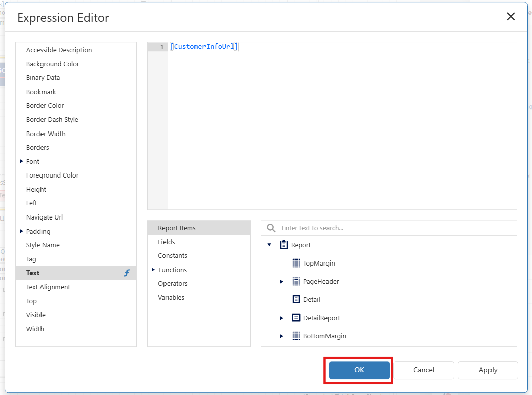Screen dimensions: 532x395
Task: Click the Detail band icon
Action: pyautogui.click(x=296, y=299)
